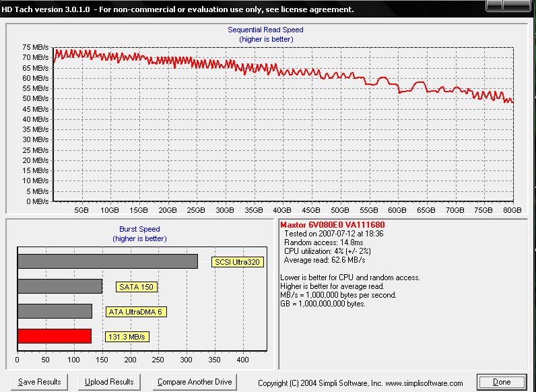
Task: Click Done to close HD Tach
Action: pos(502,382)
